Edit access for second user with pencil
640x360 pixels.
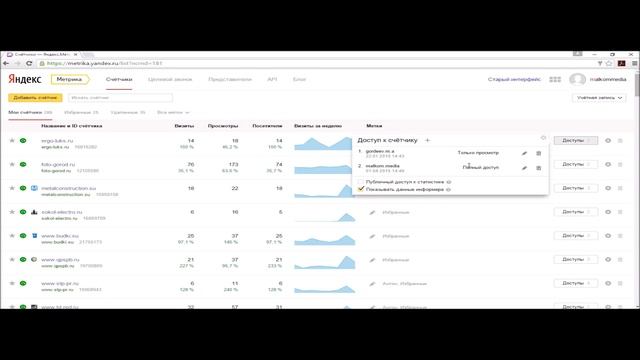[524, 168]
